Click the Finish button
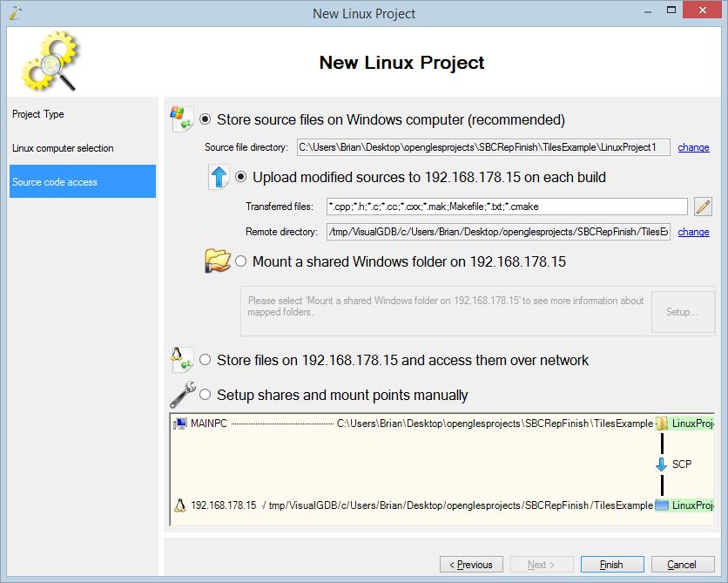The width and height of the screenshot is (728, 583). [x=612, y=565]
